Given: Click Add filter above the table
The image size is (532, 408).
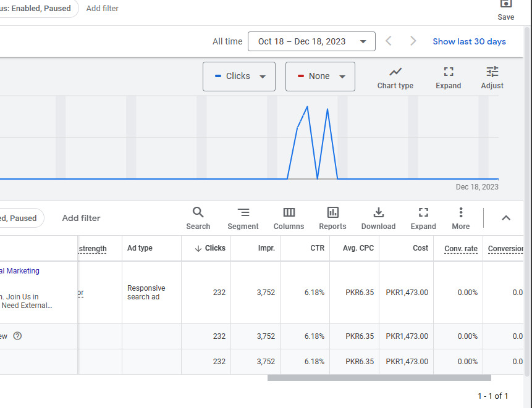Looking at the screenshot, I should 81,218.
